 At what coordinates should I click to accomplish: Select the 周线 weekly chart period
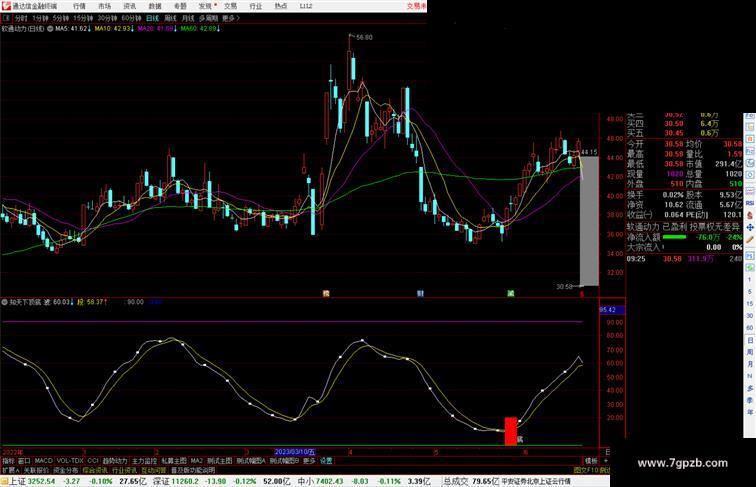[x=170, y=18]
